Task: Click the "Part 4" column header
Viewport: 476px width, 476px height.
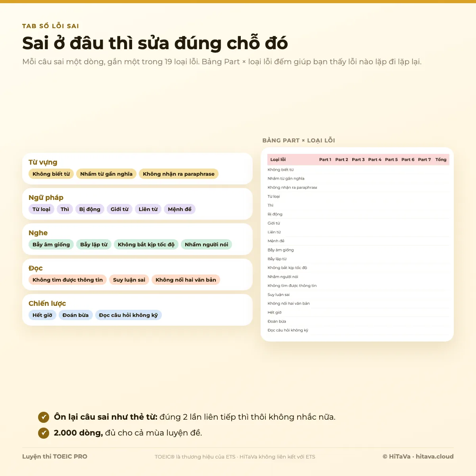Action: tap(375, 159)
